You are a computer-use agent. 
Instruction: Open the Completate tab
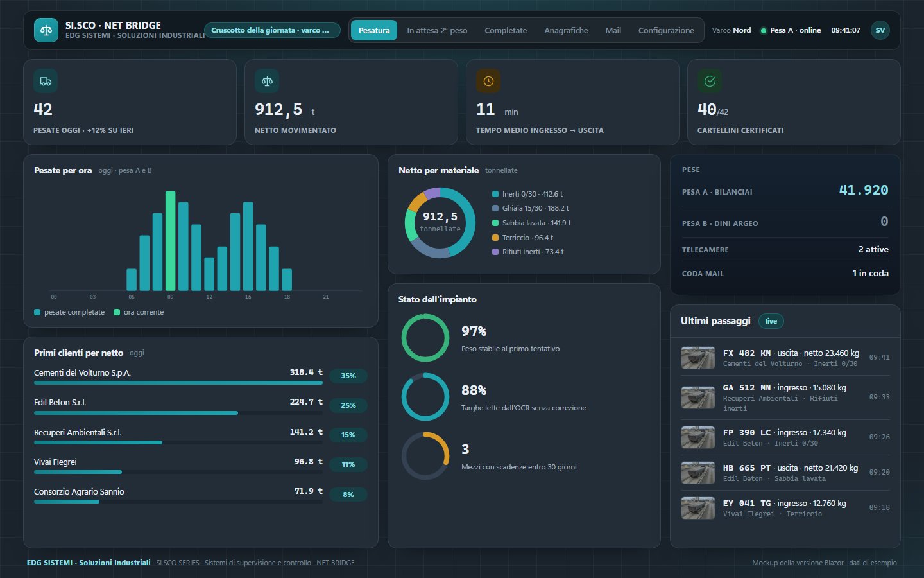point(506,30)
